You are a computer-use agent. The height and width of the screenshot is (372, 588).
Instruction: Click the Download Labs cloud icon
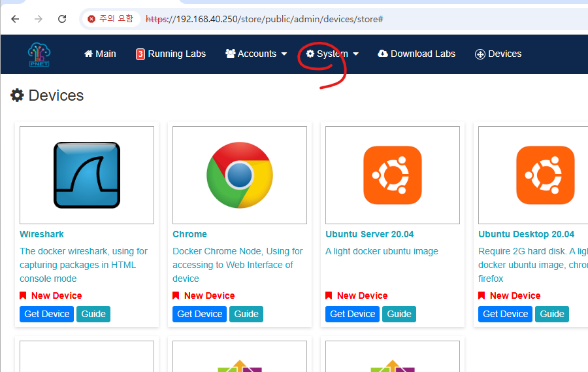click(x=383, y=54)
